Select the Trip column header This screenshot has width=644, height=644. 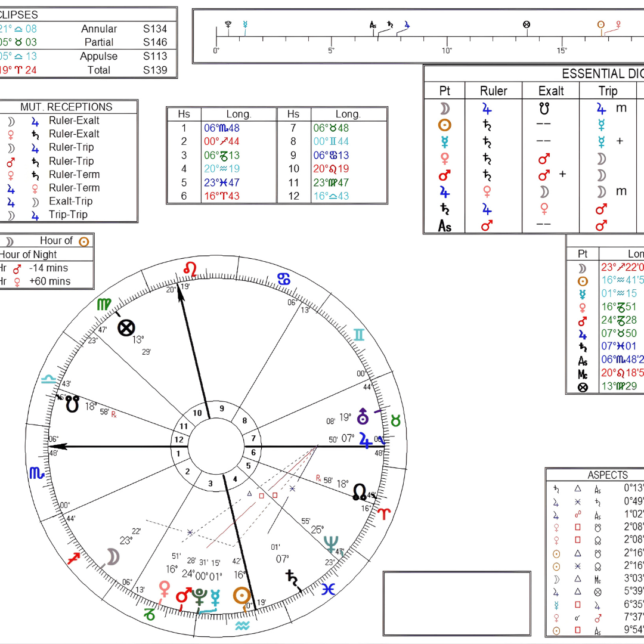pyautogui.click(x=608, y=91)
